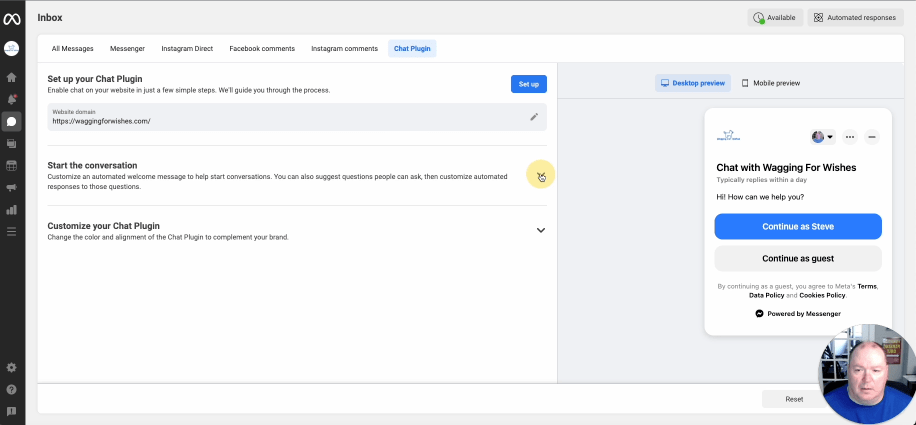Image resolution: width=916 pixels, height=425 pixels.
Task: Open the All tools hamburger icon
Action: click(12, 232)
